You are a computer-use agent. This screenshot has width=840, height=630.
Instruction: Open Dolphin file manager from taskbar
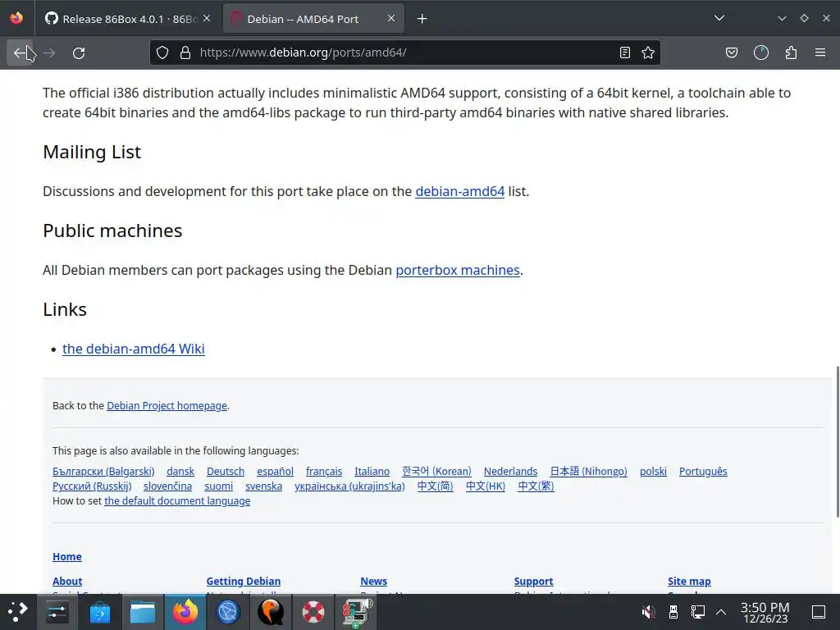(143, 612)
